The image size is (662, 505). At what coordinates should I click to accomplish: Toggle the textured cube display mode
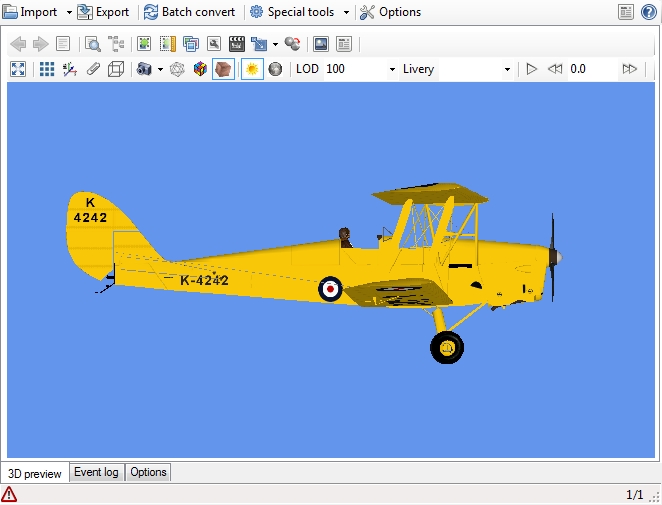coord(223,69)
